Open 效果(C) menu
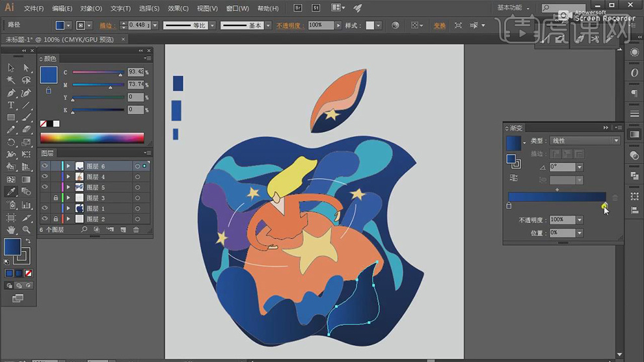 click(178, 8)
